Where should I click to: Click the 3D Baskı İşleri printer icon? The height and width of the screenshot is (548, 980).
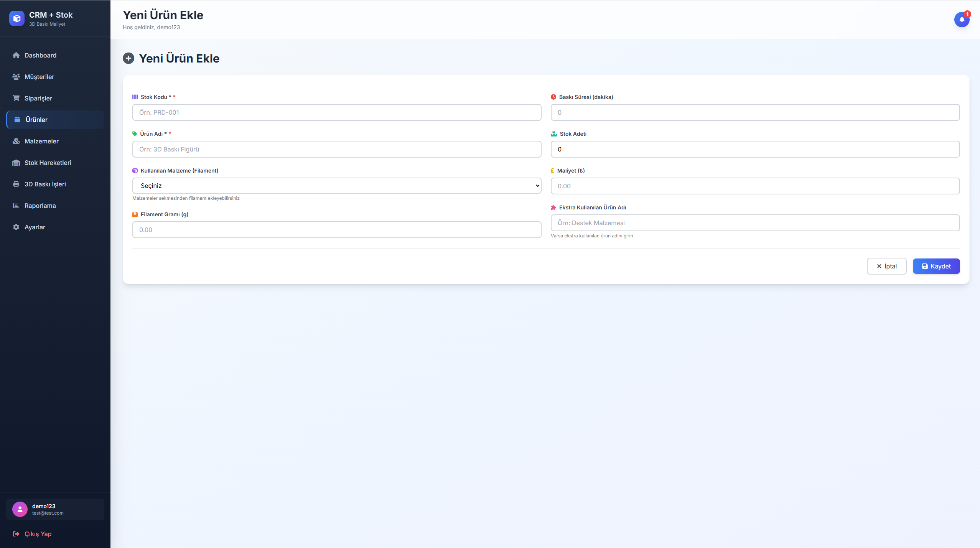(16, 184)
